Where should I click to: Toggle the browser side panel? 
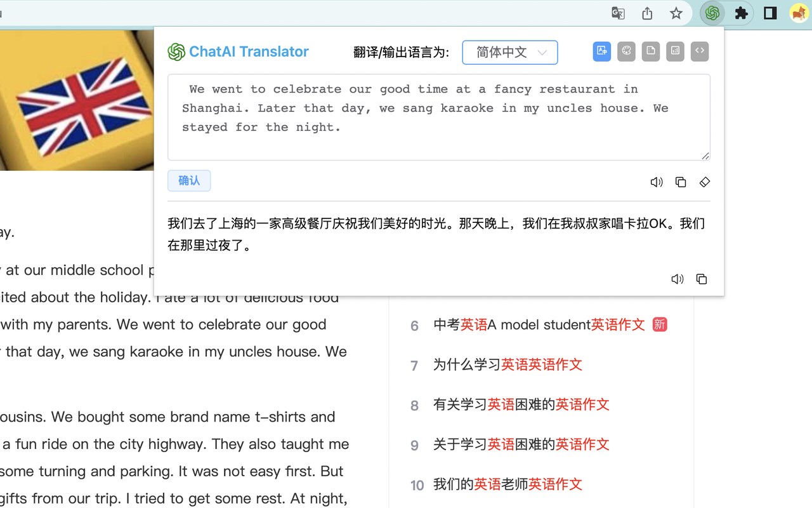tap(770, 13)
